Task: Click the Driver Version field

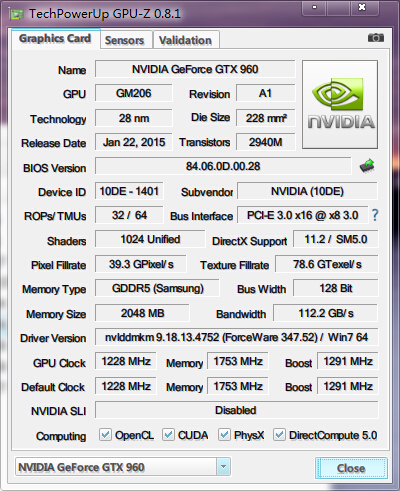Action: [x=237, y=337]
